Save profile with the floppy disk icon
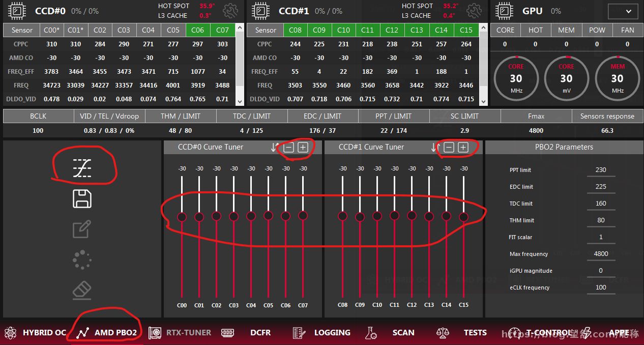This screenshot has width=644, height=345. point(82,199)
